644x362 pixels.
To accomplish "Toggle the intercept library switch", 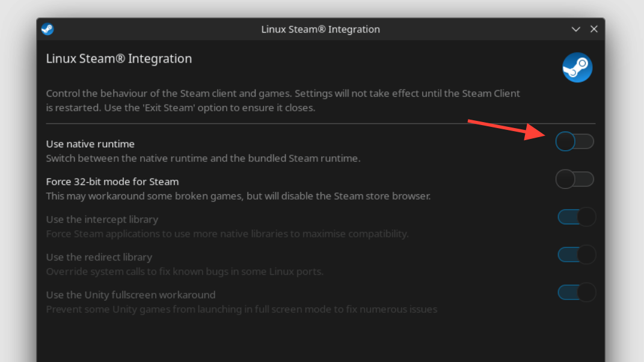I will (577, 217).
